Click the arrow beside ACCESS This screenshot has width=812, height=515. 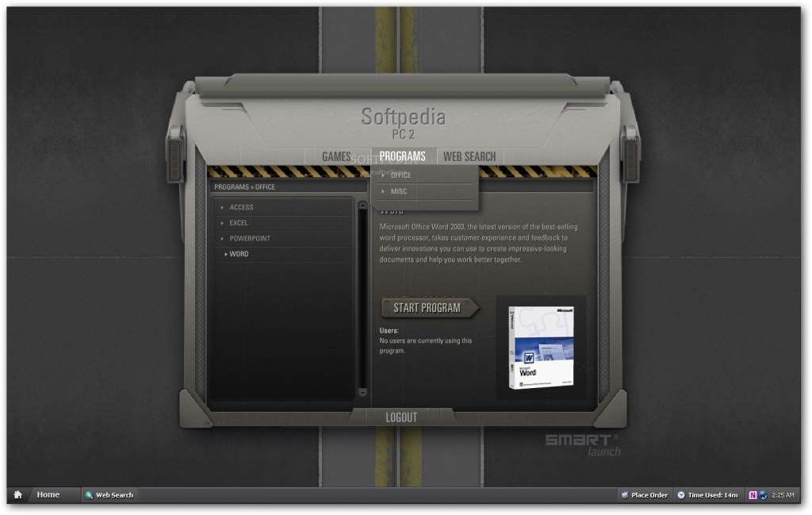pos(222,207)
